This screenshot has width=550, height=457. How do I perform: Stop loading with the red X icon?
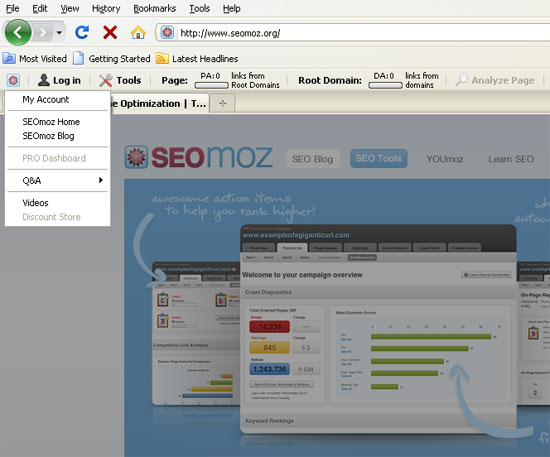110,33
